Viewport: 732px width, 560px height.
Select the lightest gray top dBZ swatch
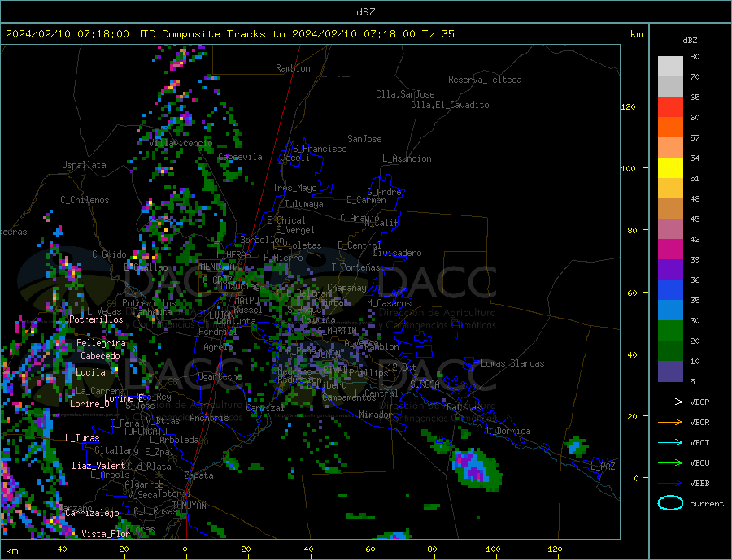(x=670, y=67)
